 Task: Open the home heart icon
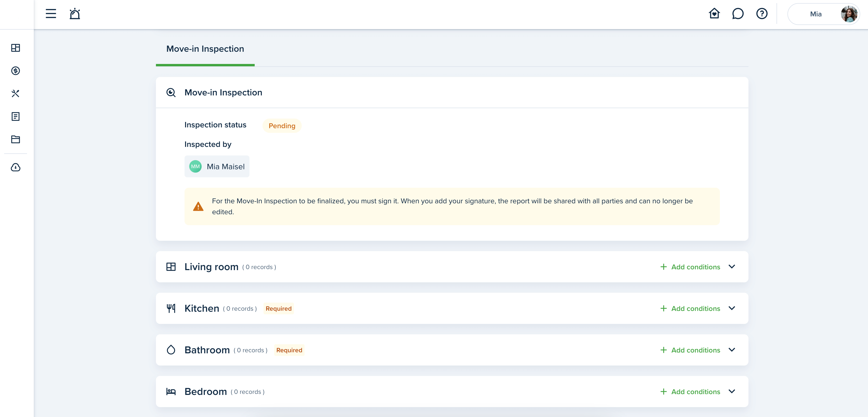(714, 14)
